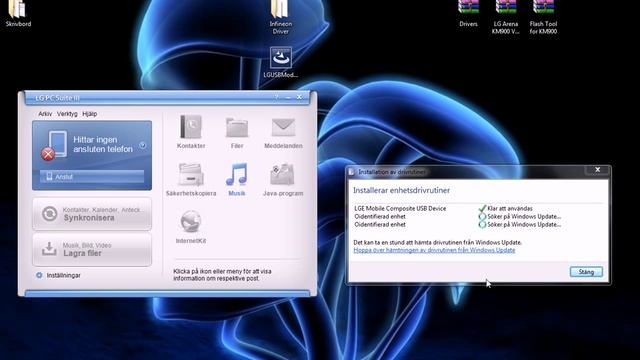This screenshot has width=640, height=360.
Task: Click 'Hittar ingen ansluten telefon' status text
Action: (103, 144)
